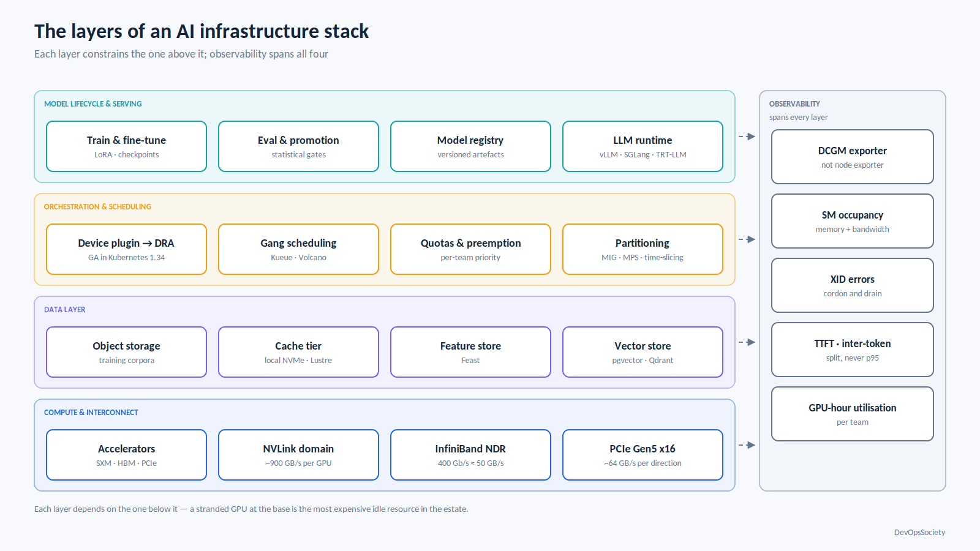
Task: Click 'statistical gates' text
Action: [x=298, y=155]
